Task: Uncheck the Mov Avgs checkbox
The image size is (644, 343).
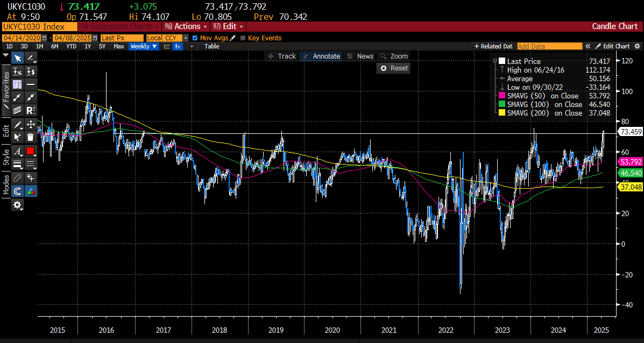Action: pos(195,38)
